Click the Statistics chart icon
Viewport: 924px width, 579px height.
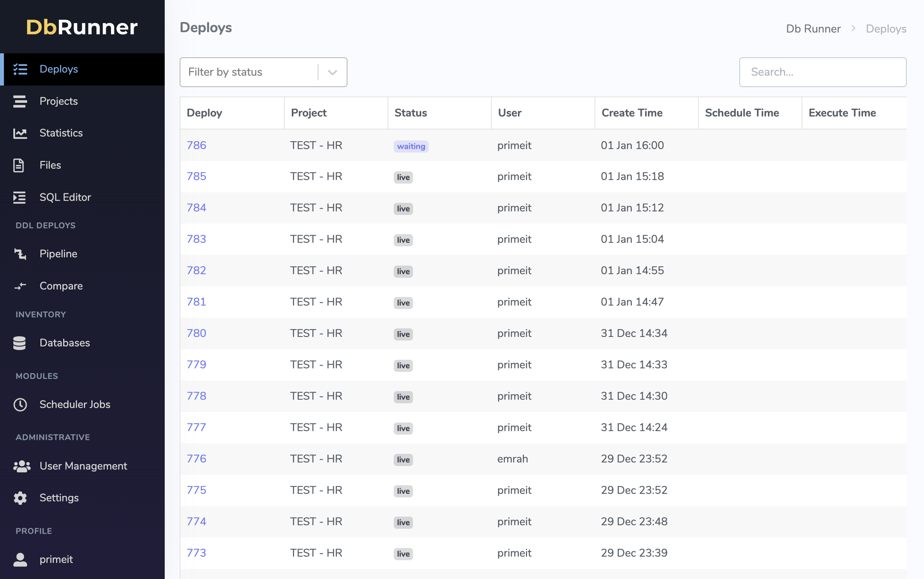(x=20, y=133)
